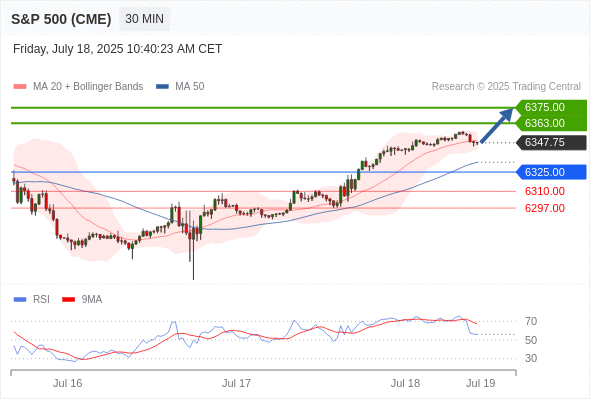This screenshot has width=590, height=400.
Task: Click the Jul 17 date label
Action: [x=236, y=383]
